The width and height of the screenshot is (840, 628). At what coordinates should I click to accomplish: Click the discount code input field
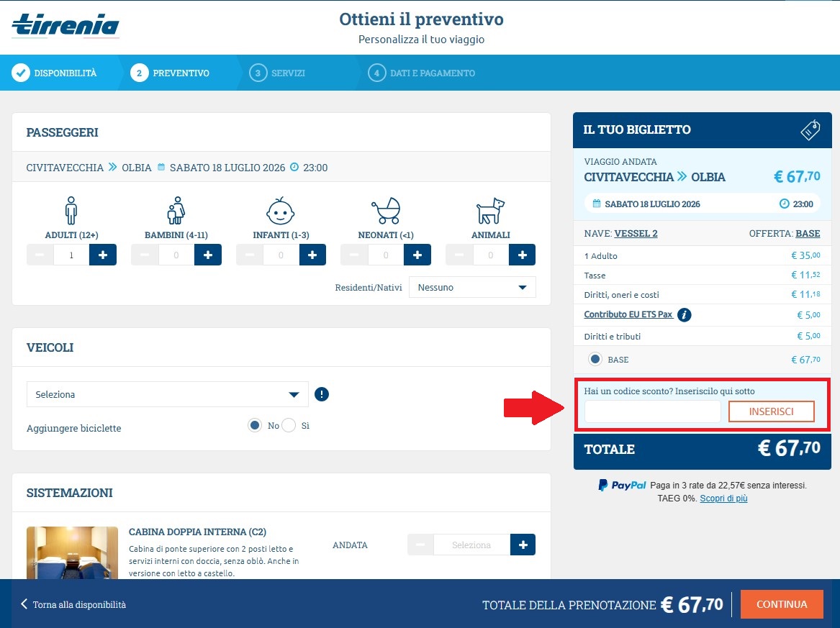[x=651, y=411]
